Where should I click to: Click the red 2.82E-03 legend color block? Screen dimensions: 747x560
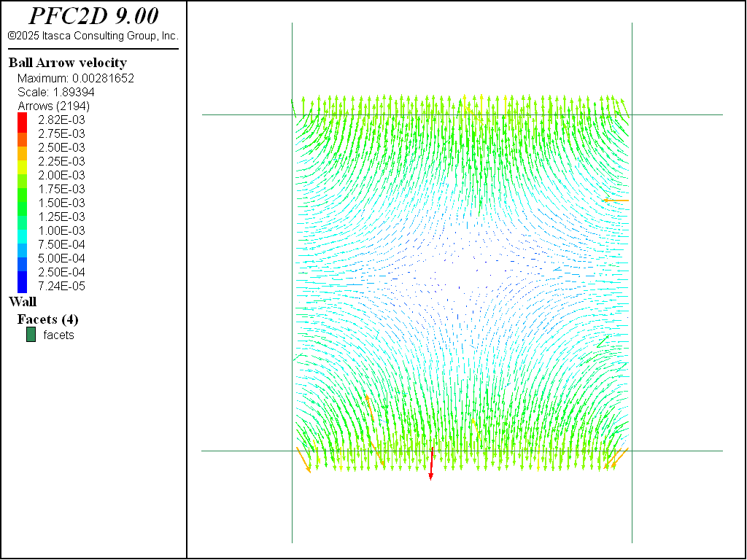click(22, 120)
